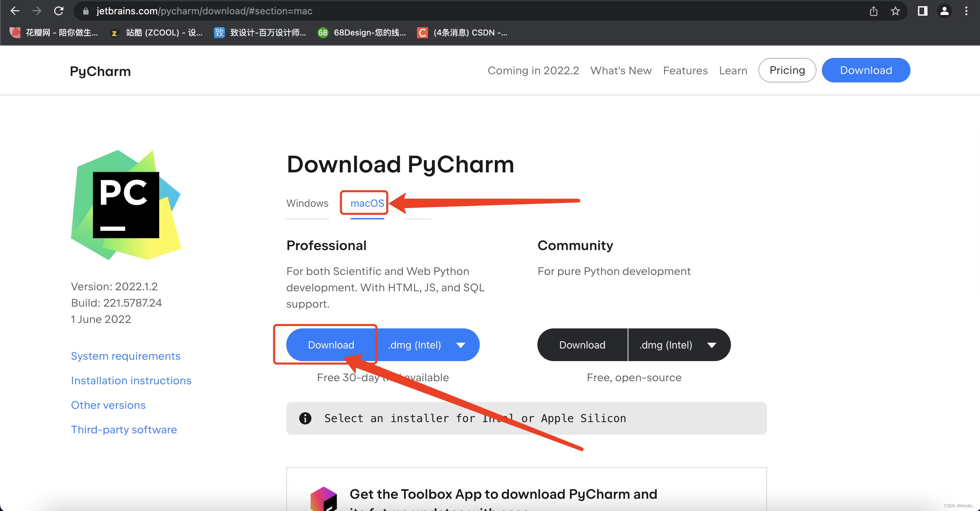Screen dimensions: 980x511
Task: Click 'For pure Python development' text
Action: (x=614, y=271)
